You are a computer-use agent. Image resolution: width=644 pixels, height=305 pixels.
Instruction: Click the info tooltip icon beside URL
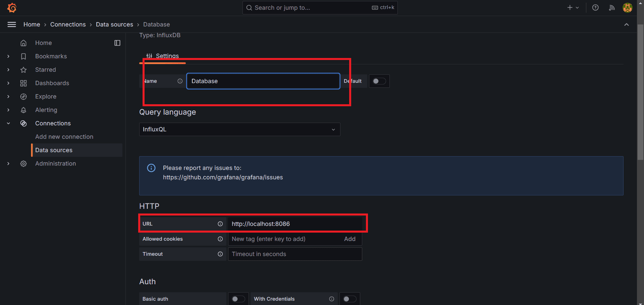coord(220,224)
